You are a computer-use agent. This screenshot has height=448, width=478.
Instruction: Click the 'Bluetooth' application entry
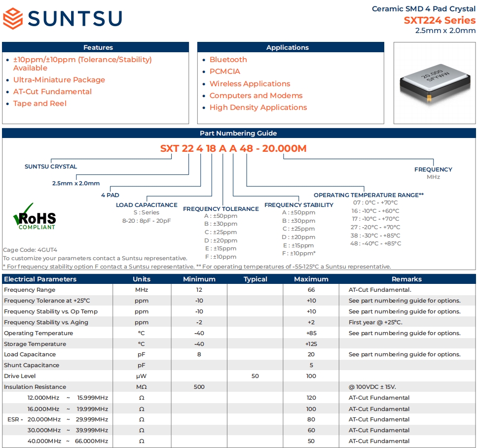[228, 59]
